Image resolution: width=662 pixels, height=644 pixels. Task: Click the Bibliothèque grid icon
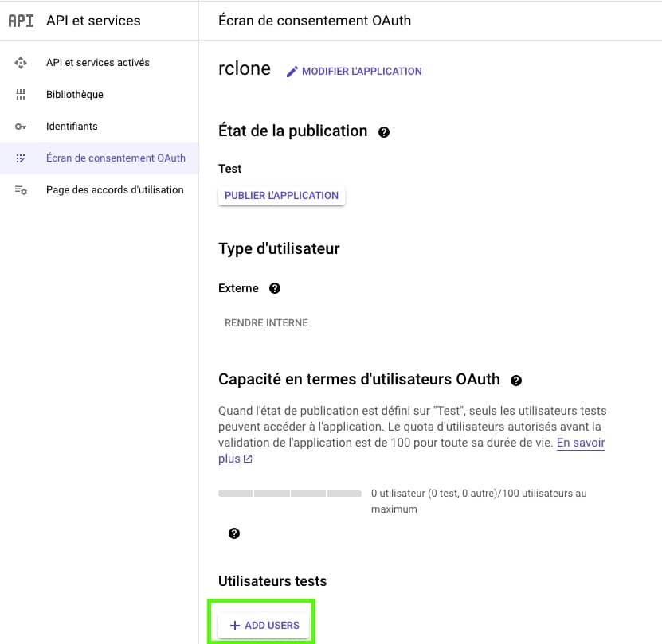click(x=20, y=95)
